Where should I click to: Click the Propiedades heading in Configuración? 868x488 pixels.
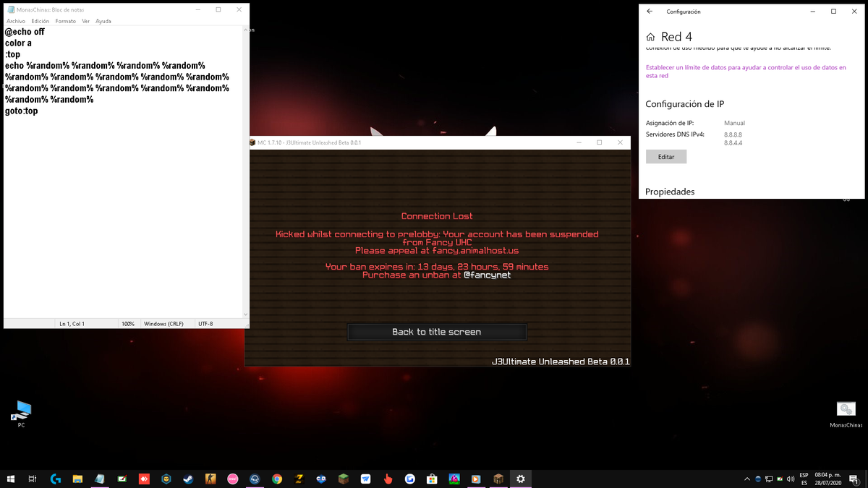670,192
